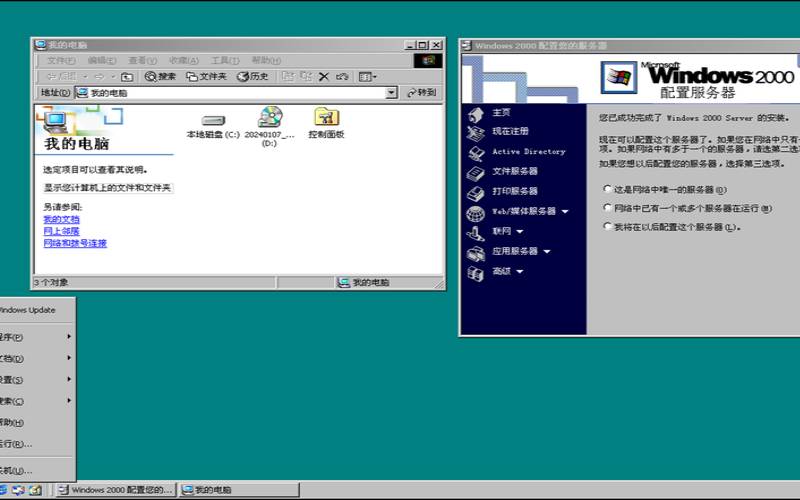Click the 应用服务器 application server icon
800x500 pixels.
[476, 254]
